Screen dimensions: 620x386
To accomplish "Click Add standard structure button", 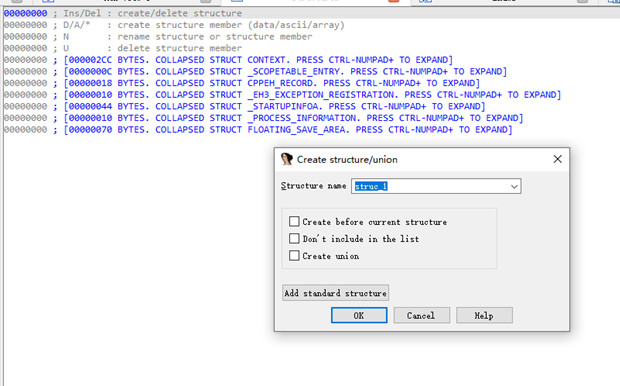I will click(335, 293).
